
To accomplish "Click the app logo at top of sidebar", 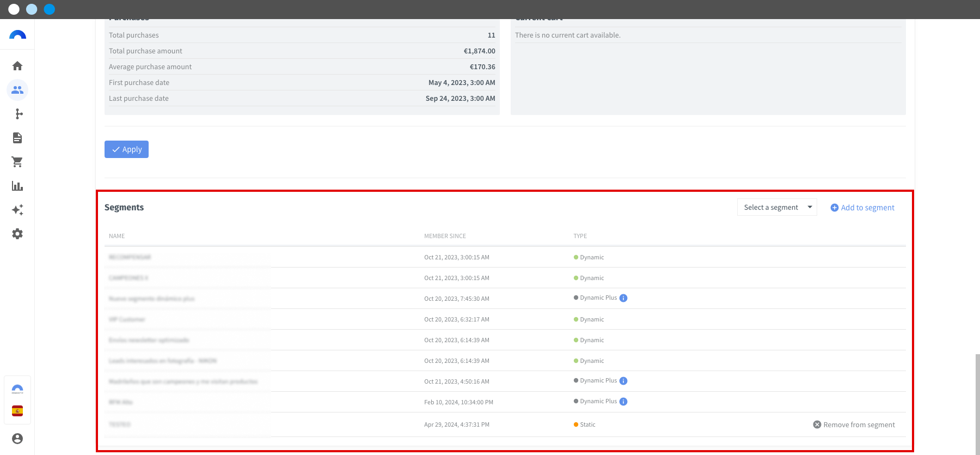I will pyautogui.click(x=17, y=35).
